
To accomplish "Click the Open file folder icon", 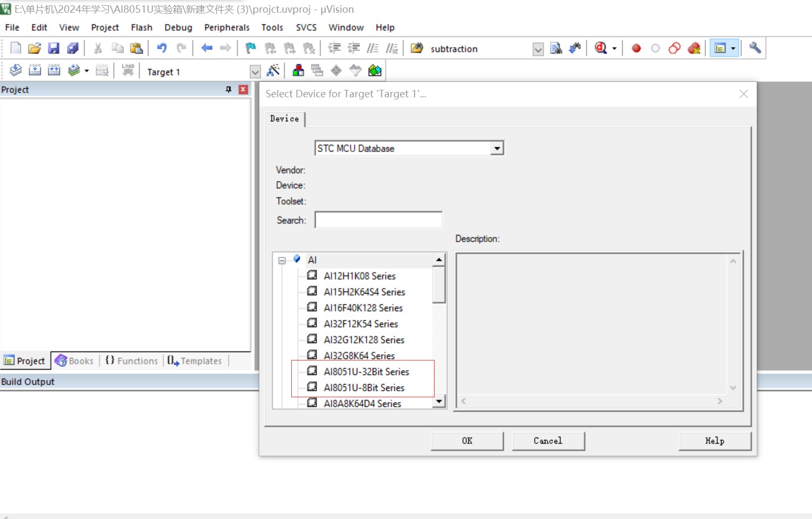I will pos(35,48).
